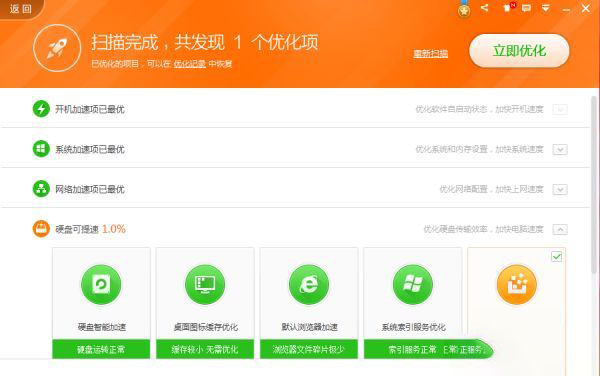
Task: Close the optimizer window
Action: 585,8
